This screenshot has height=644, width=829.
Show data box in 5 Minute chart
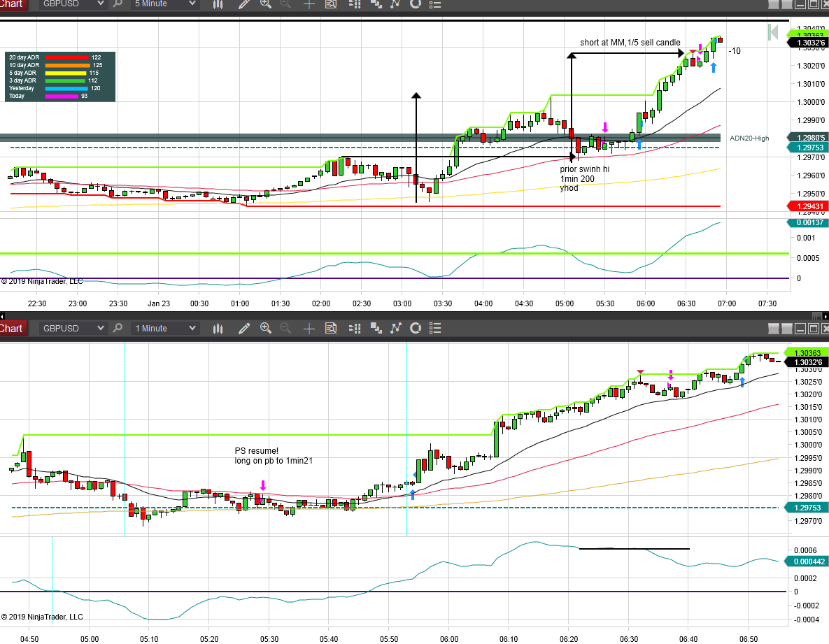click(331, 4)
